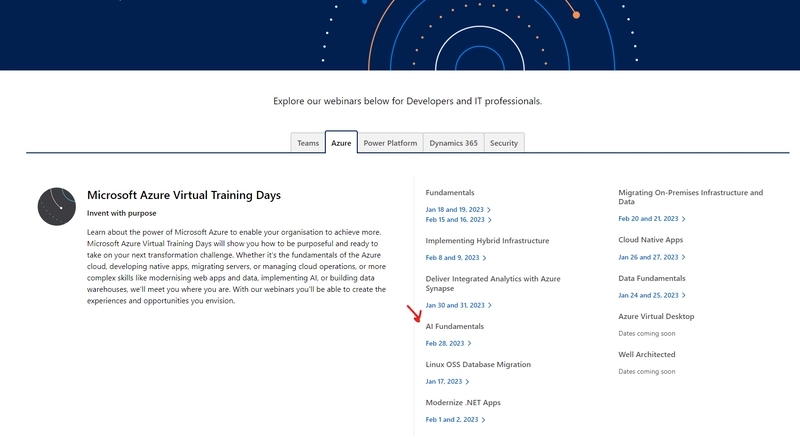
Task: Switch to the Dynamics 365 tab
Action: pyautogui.click(x=453, y=143)
